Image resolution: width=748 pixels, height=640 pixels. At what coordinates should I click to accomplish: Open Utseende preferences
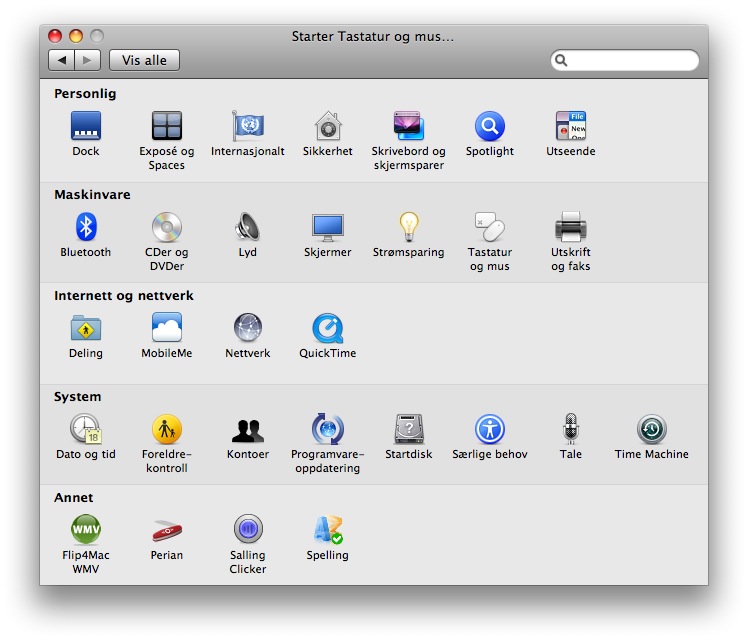tap(571, 126)
